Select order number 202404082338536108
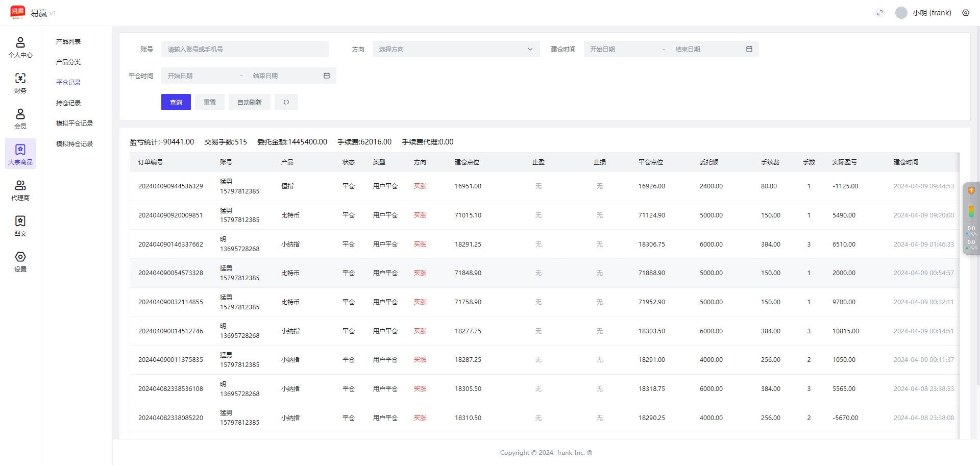The height and width of the screenshot is (465, 980). 170,389
